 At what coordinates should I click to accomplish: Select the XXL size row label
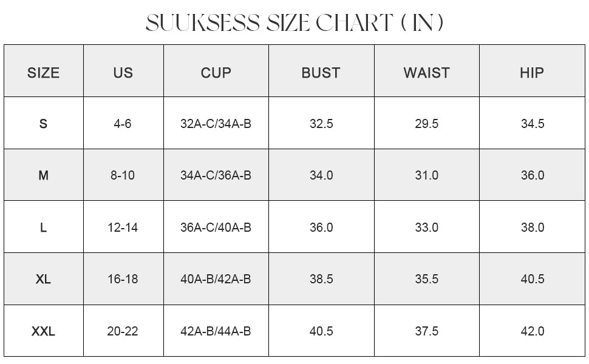click(43, 331)
